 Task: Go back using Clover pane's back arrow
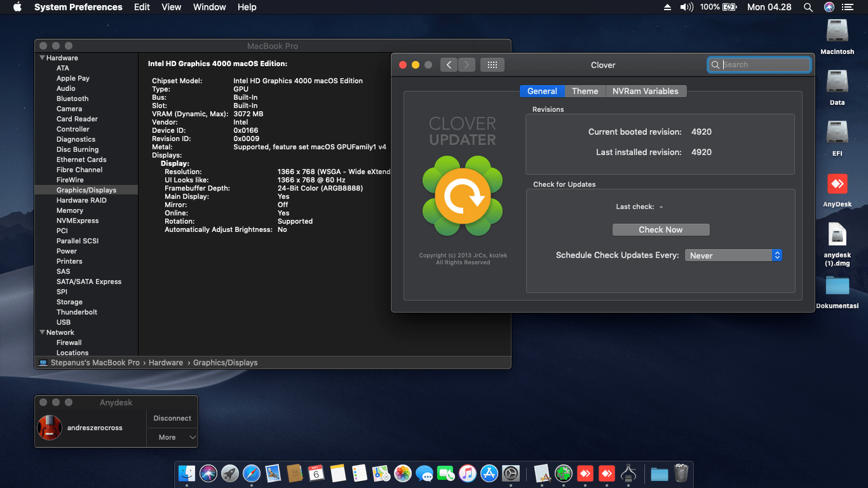coord(449,65)
